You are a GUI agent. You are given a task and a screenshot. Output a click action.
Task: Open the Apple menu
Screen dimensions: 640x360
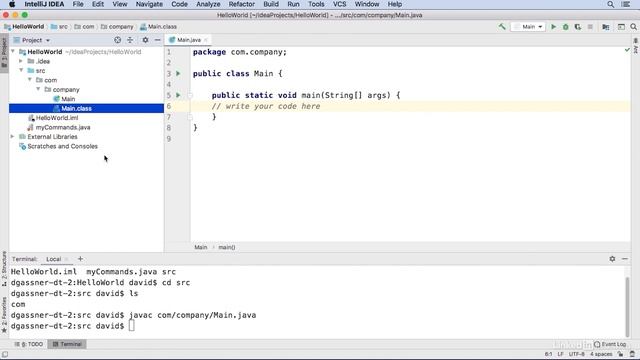tap(12, 4)
